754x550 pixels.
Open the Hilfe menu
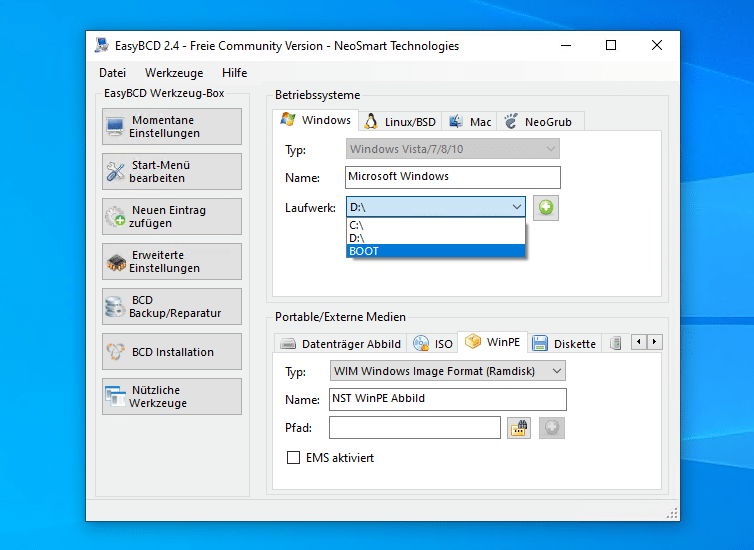click(235, 73)
